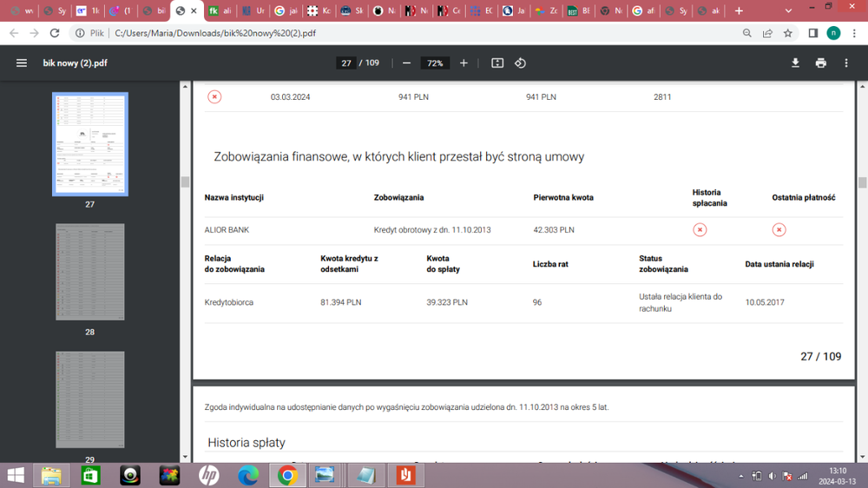Bookmark this page with star icon
The image size is (868, 488).
point(788,33)
